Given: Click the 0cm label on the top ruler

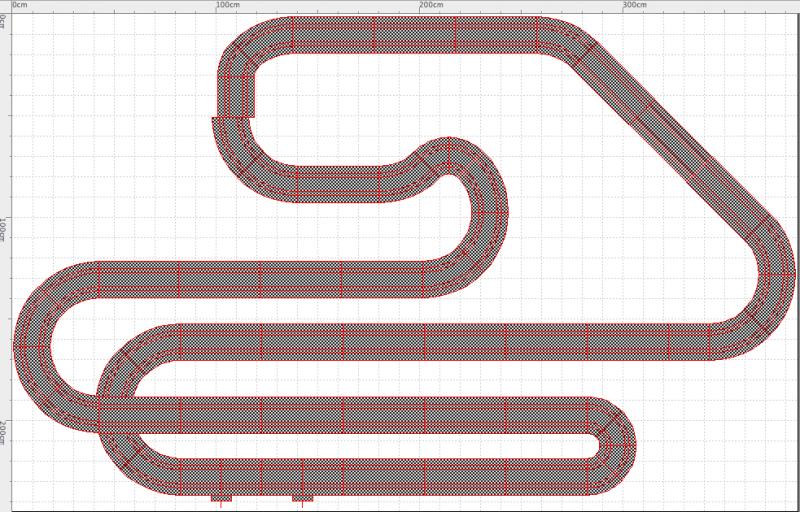Looking at the screenshot, I should [x=23, y=5].
